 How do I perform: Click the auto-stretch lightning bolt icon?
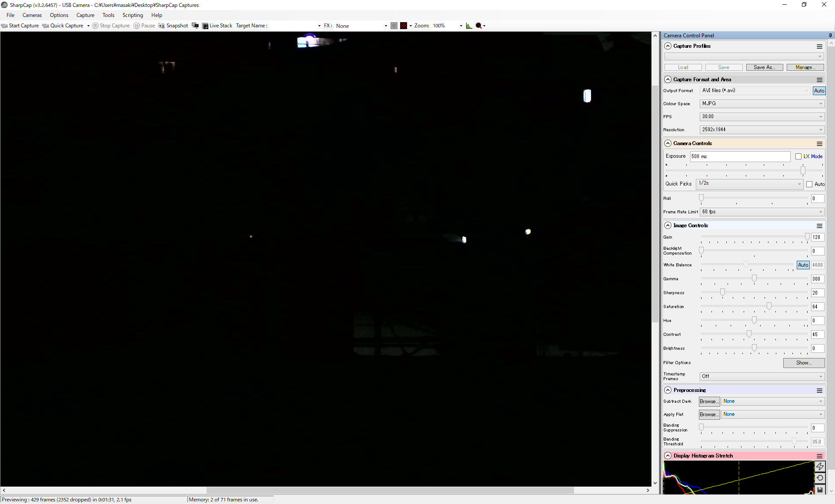pos(820,466)
